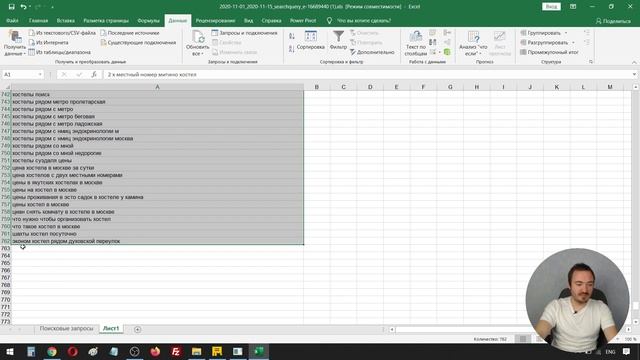This screenshot has height=360, width=640.
Task: Click the ribbon display options button
Action: click(x=573, y=7)
